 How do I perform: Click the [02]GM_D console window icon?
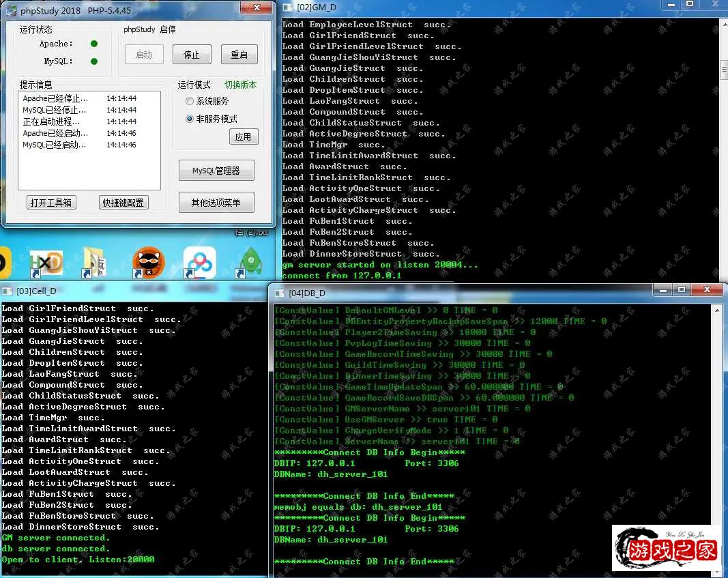(288, 7)
